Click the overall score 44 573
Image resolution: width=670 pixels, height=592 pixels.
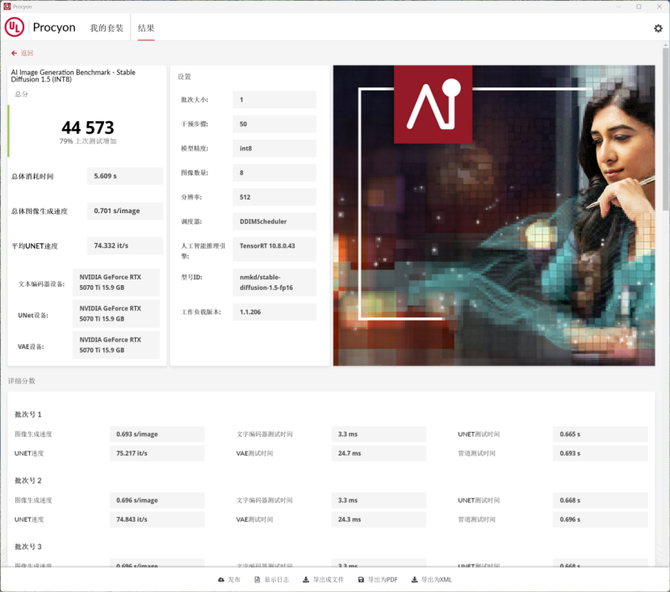click(88, 127)
